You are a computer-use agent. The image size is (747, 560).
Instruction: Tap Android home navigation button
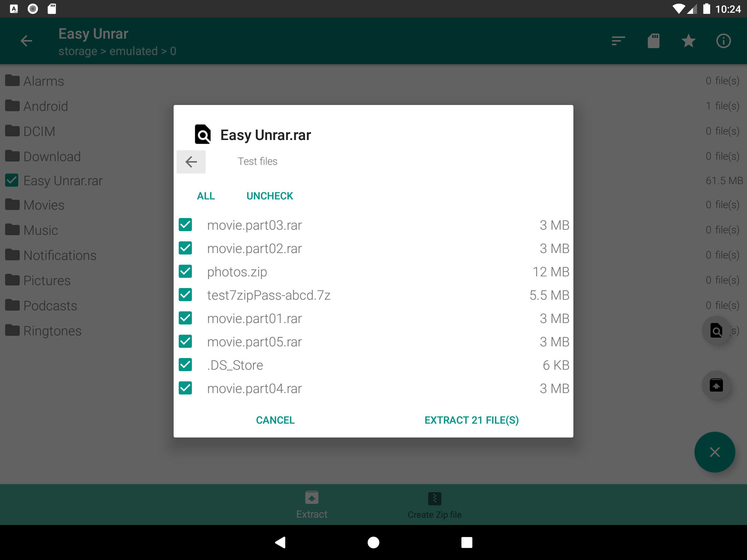tap(373, 542)
